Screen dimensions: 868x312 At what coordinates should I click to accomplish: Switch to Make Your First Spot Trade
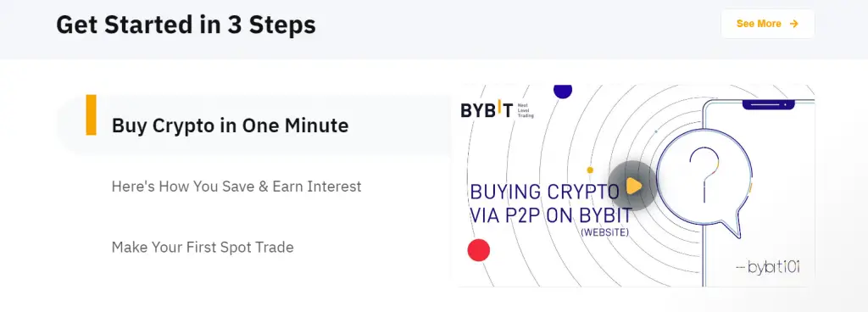[x=203, y=248]
